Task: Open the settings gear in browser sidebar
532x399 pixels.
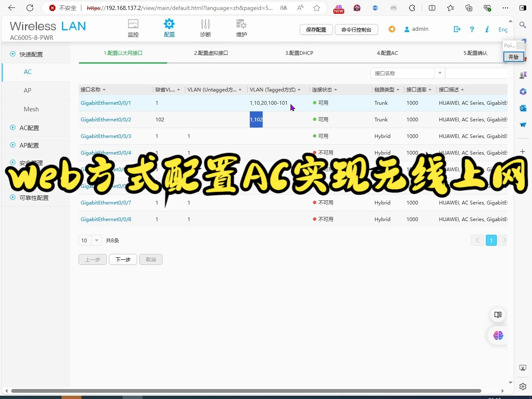Action: tap(522, 386)
